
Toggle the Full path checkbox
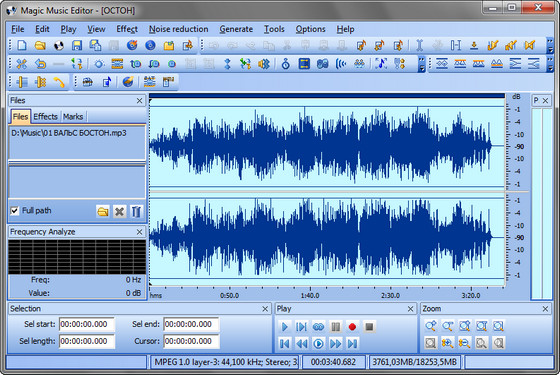tap(15, 211)
